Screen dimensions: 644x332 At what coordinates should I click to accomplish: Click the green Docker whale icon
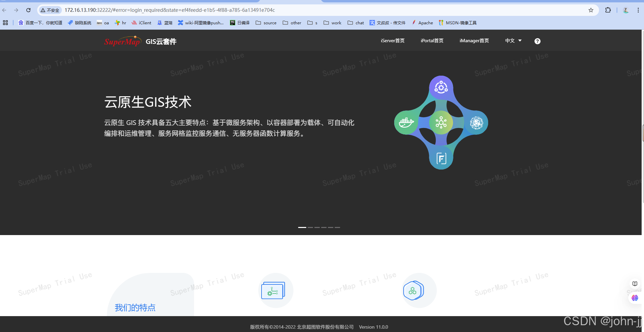point(406,122)
